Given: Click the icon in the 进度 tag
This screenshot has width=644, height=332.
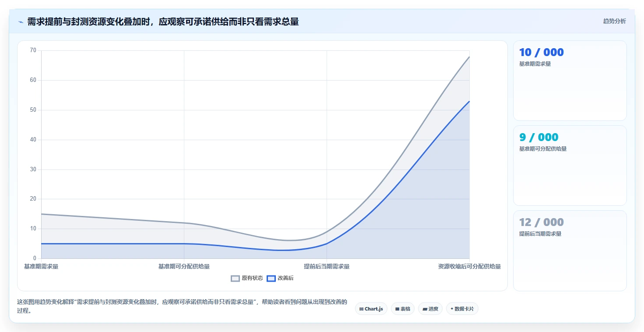Looking at the screenshot, I should 425,309.
